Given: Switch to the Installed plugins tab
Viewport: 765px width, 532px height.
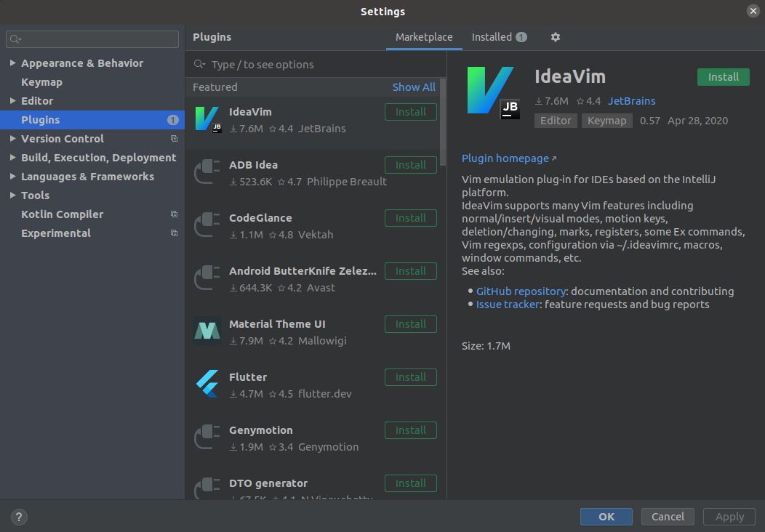Looking at the screenshot, I should [x=499, y=37].
